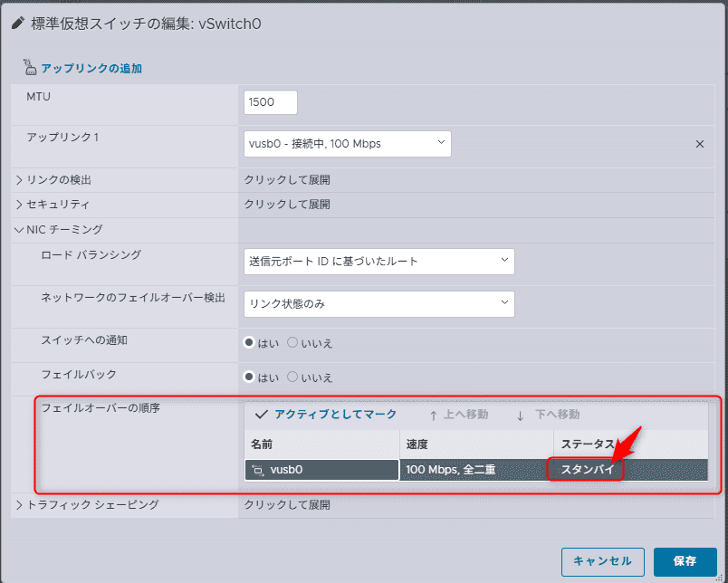
Task: Click the 下へ移動 button
Action: pyautogui.click(x=548, y=415)
